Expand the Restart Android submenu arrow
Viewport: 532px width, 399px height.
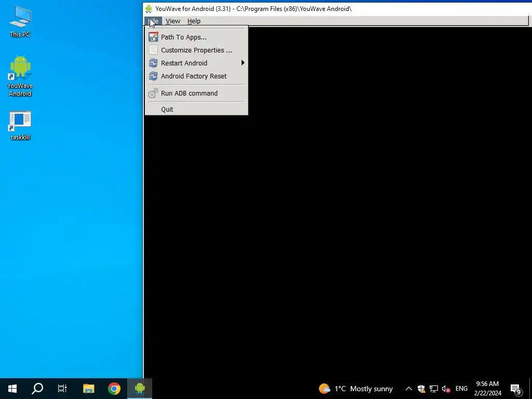pyautogui.click(x=243, y=63)
